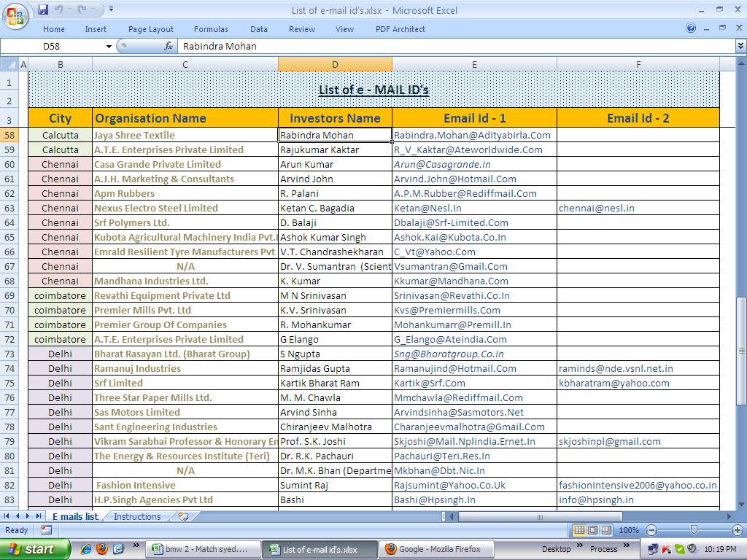The image size is (747, 560).
Task: Select column D header
Action: [335, 64]
